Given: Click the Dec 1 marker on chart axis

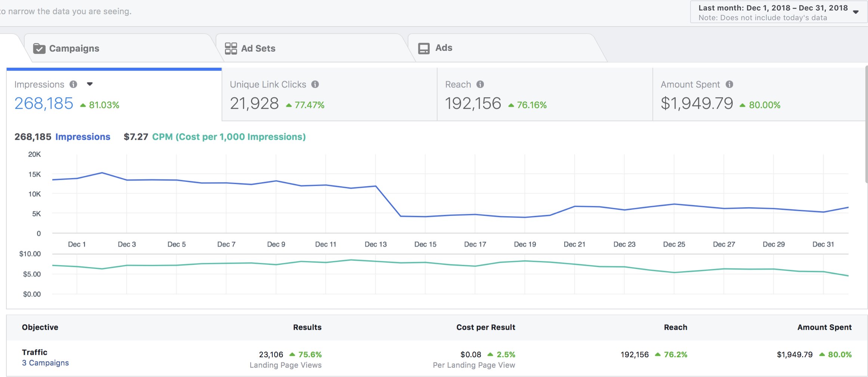Looking at the screenshot, I should [77, 244].
